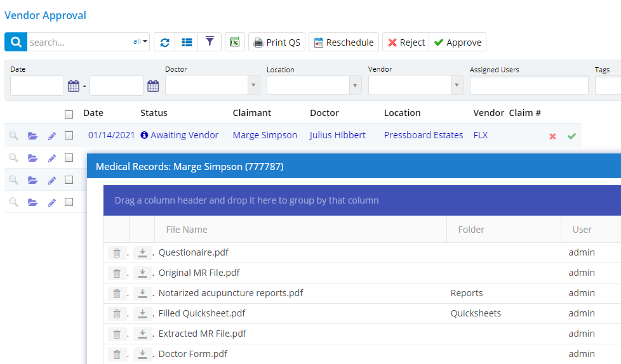Delete Questionaire.pdf using trash icon
This screenshot has height=364, width=621.
[117, 253]
